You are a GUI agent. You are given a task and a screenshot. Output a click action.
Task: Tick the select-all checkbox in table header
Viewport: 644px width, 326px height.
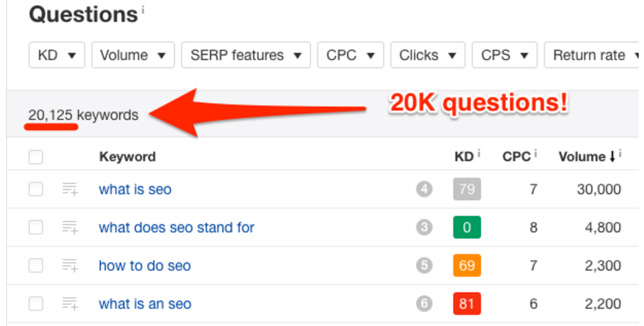pyautogui.click(x=36, y=157)
